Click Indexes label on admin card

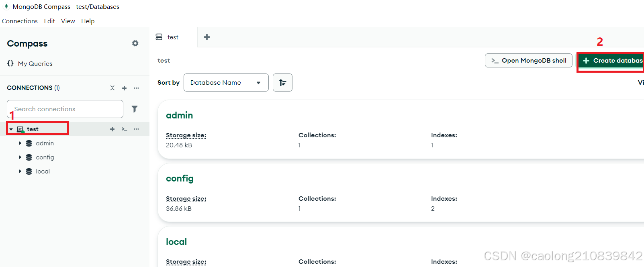coord(444,135)
